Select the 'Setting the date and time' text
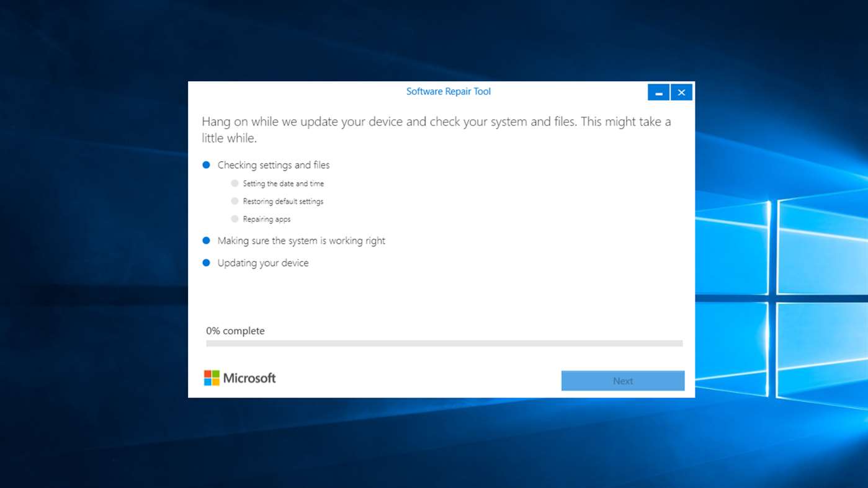 point(284,184)
